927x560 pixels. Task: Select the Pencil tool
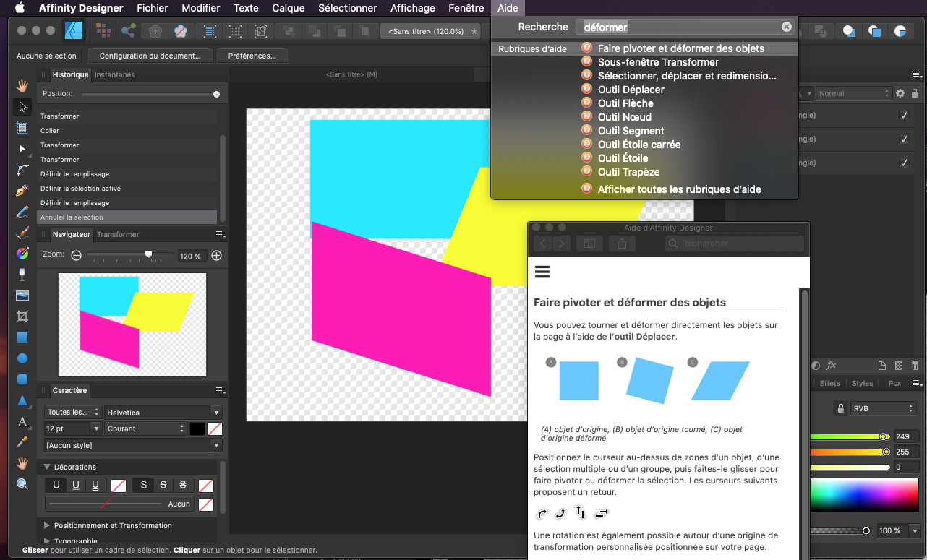click(x=22, y=212)
